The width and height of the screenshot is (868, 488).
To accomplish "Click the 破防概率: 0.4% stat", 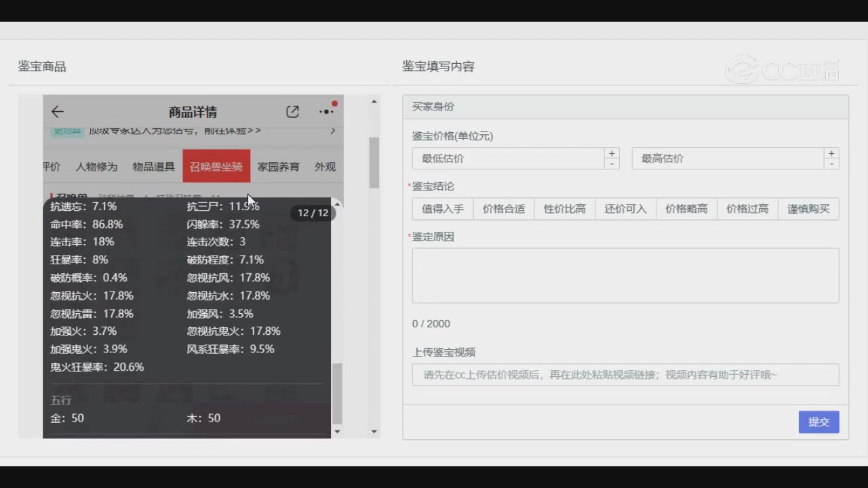I will (89, 278).
